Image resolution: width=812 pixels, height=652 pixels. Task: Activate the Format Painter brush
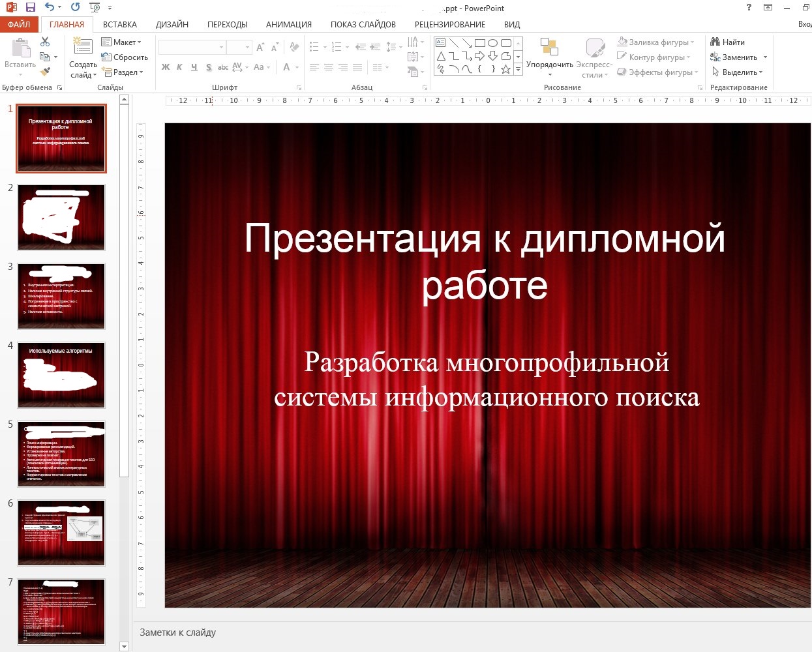[45, 72]
